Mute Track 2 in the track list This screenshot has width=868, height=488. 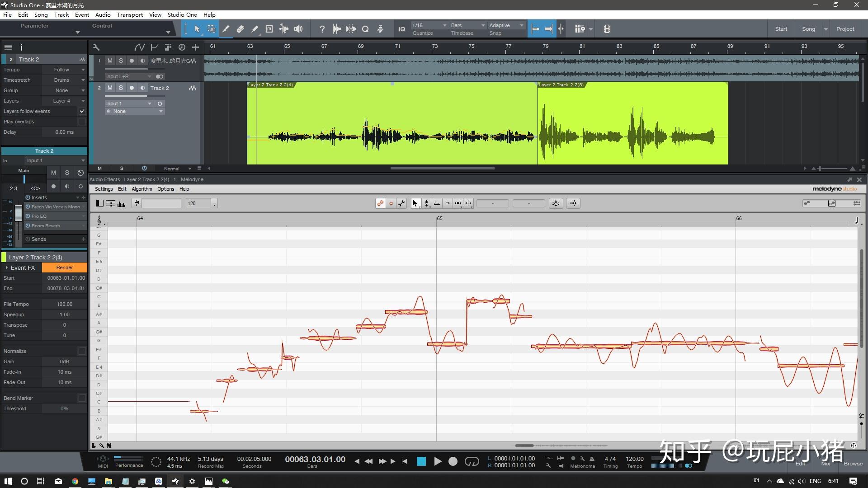click(110, 88)
